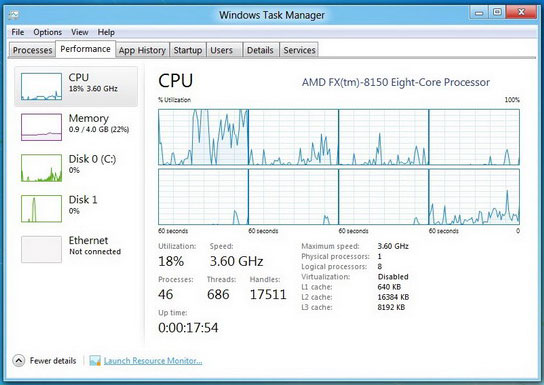
Task: Open the Memory usage graph thumbnail
Action: (41, 127)
